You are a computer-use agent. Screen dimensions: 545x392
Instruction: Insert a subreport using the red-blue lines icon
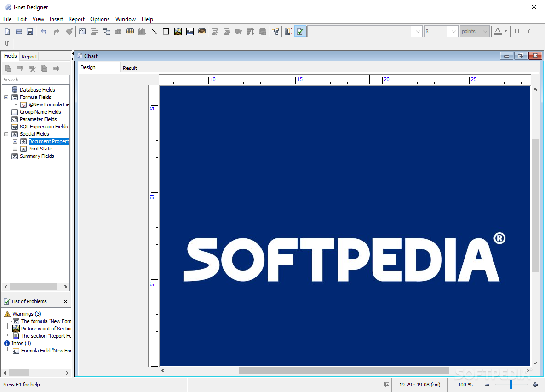tap(190, 31)
